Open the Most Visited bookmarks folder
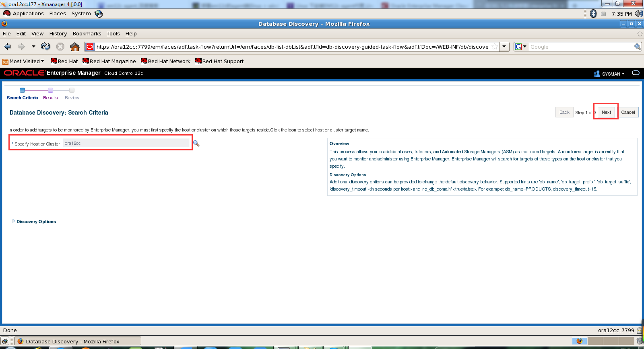644x349 pixels. coord(23,62)
